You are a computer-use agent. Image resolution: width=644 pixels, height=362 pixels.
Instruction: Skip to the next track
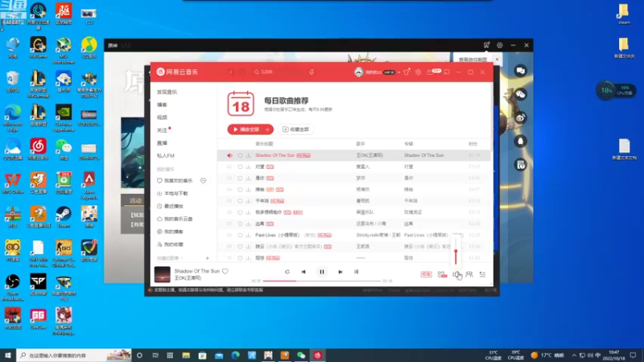340,272
